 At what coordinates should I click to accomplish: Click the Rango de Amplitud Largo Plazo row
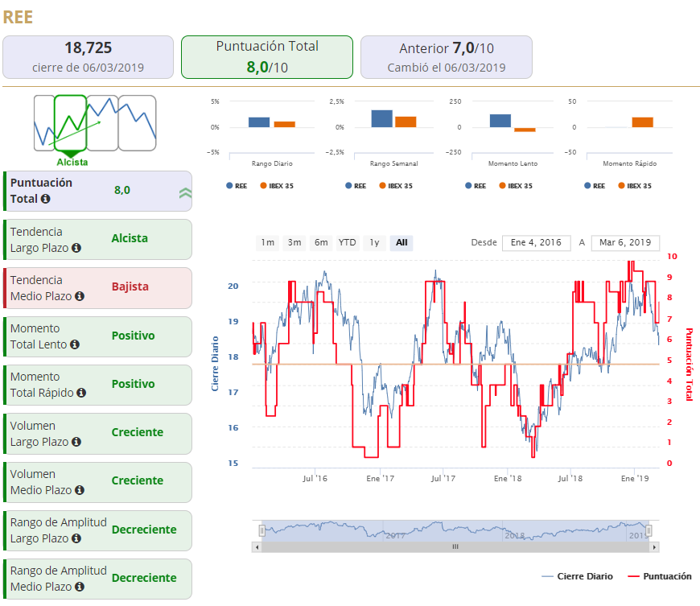click(98, 530)
